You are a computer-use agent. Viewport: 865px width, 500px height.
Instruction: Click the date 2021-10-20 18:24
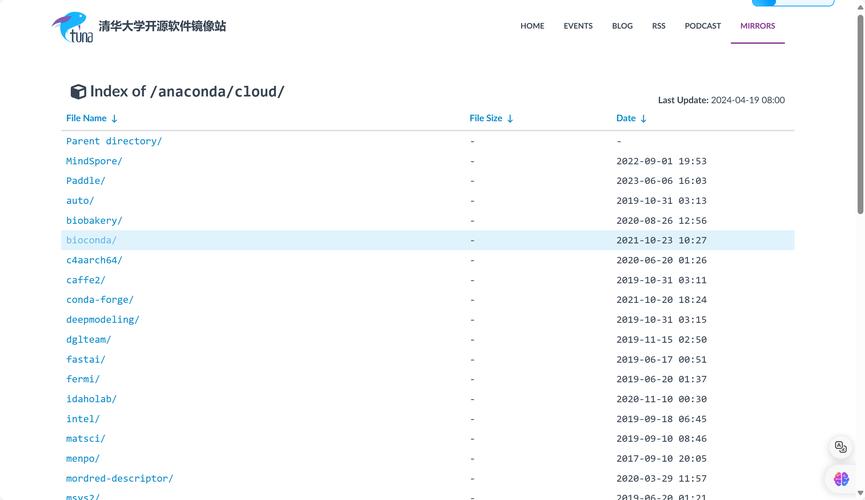click(661, 300)
